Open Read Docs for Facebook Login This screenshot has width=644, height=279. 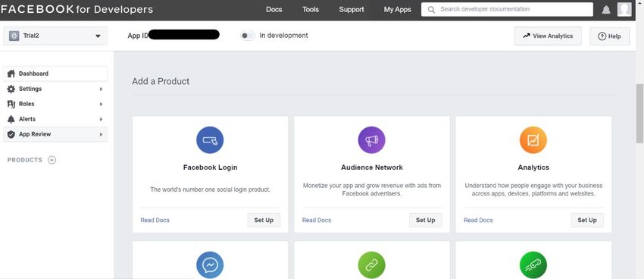tap(155, 220)
